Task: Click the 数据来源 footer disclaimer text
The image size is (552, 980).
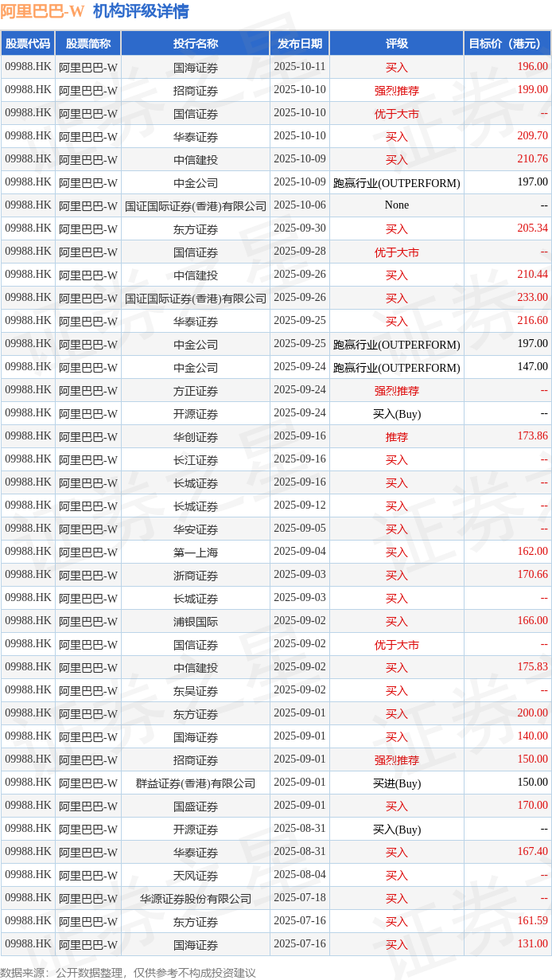Action: click(128, 972)
